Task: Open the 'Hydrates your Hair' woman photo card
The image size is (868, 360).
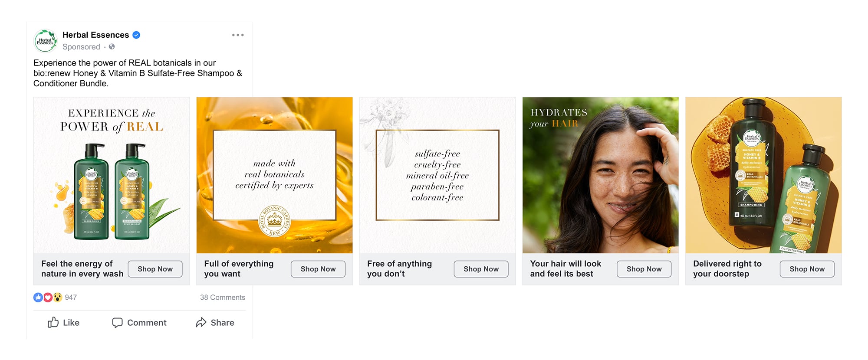Action: (601, 175)
